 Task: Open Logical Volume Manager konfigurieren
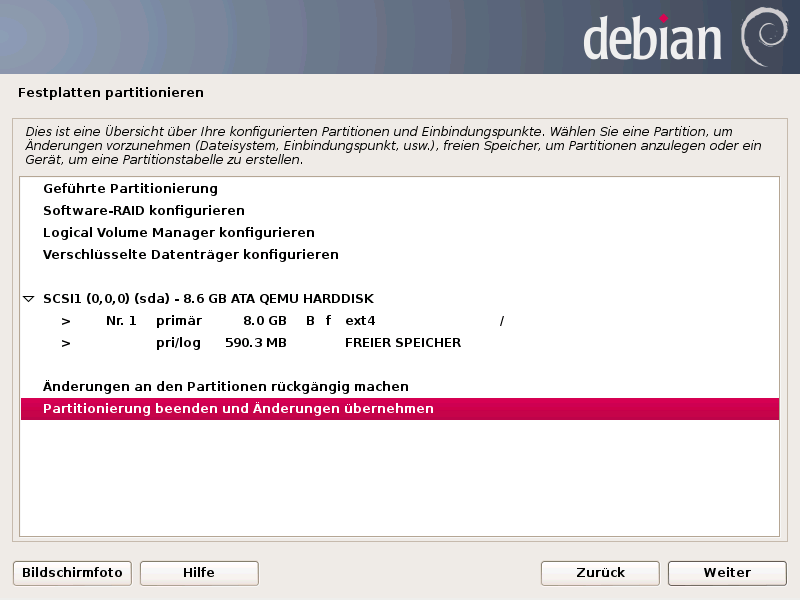[x=178, y=233]
